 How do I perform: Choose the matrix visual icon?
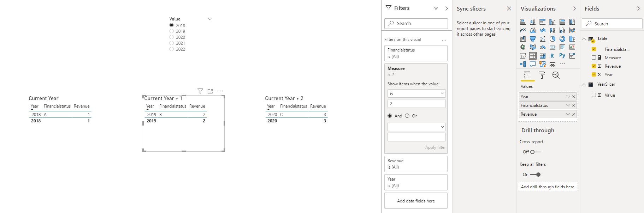point(543,56)
